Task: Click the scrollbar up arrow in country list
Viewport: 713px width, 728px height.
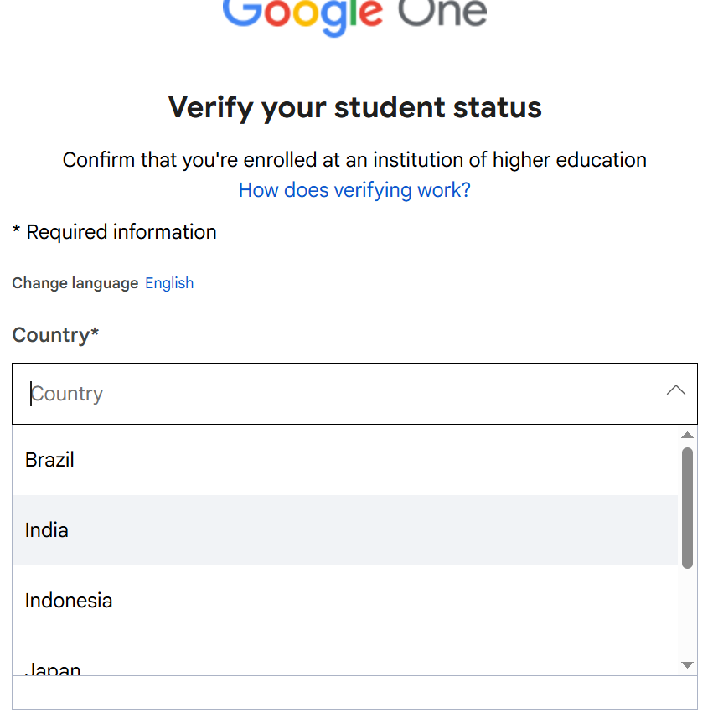Action: (687, 436)
